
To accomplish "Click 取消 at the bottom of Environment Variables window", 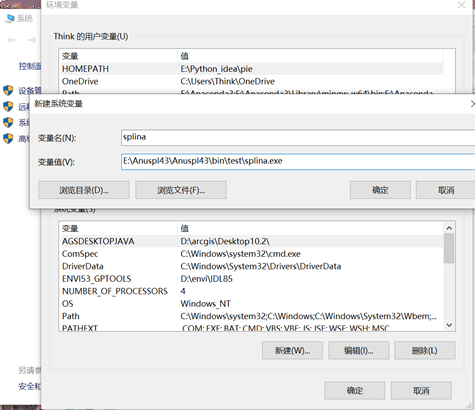I will (421, 390).
